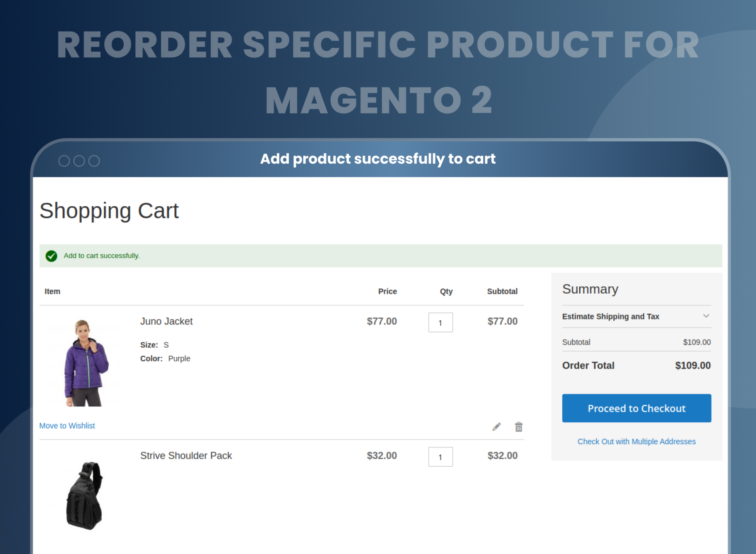Click the first browser window dot circle
756x554 pixels.
[65, 161]
